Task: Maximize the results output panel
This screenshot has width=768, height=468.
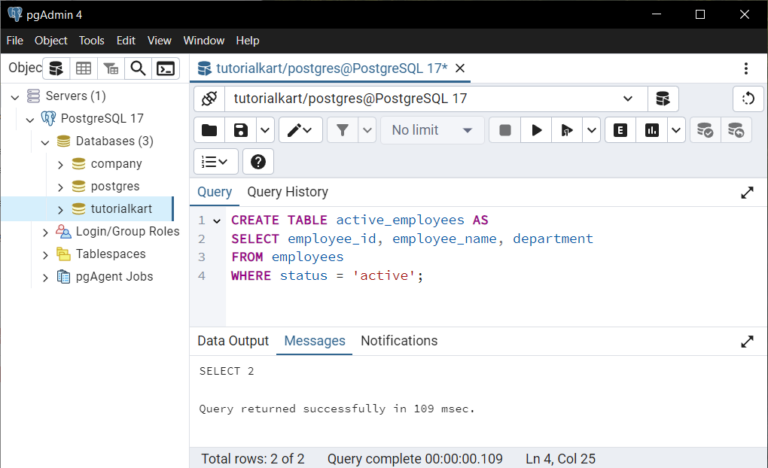Action: click(x=747, y=342)
